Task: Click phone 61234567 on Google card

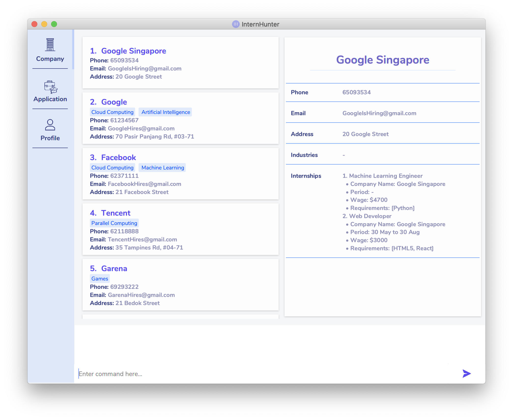Action: (x=124, y=120)
